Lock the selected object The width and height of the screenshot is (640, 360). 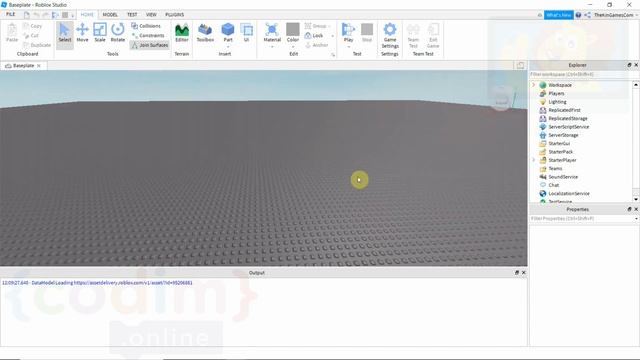(314, 36)
